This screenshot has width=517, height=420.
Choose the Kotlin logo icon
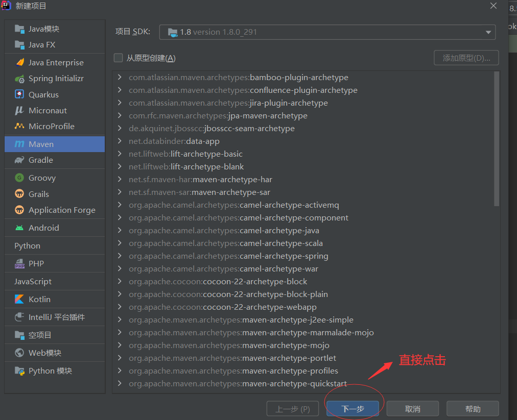pyautogui.click(x=19, y=299)
